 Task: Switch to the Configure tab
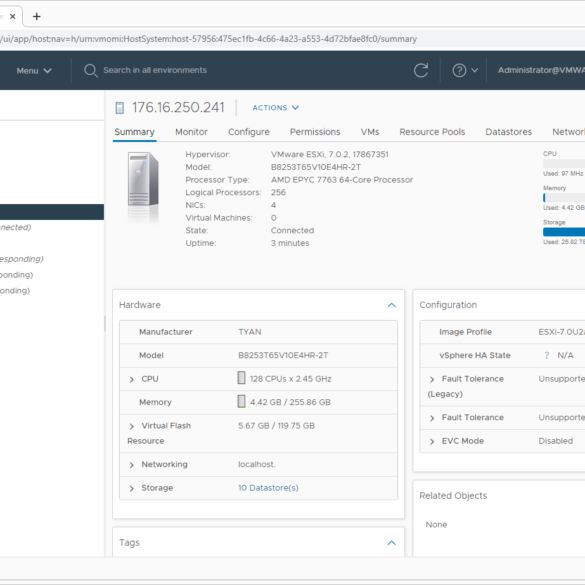pyautogui.click(x=249, y=132)
